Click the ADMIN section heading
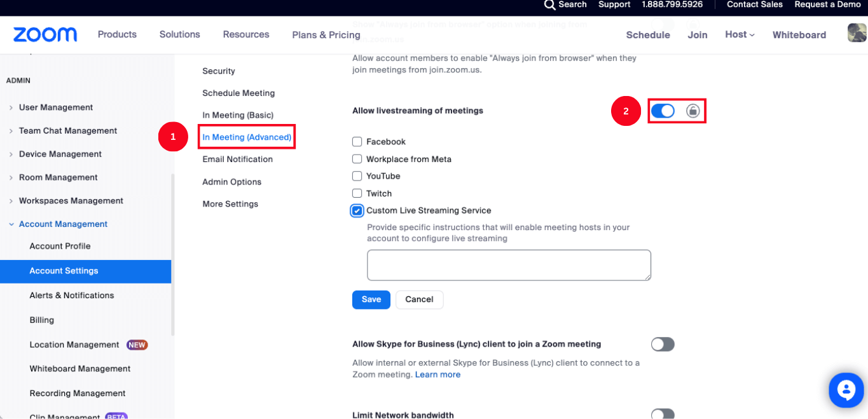868x419 pixels. pos(18,81)
